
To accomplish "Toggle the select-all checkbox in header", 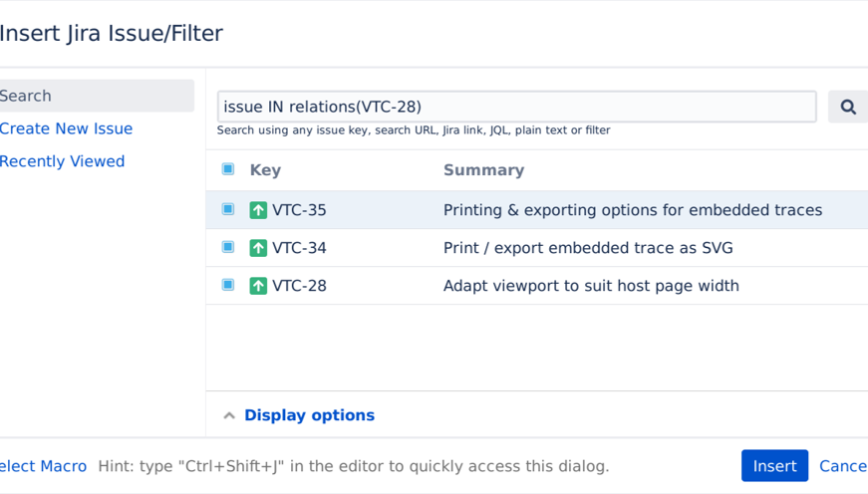I will (228, 169).
